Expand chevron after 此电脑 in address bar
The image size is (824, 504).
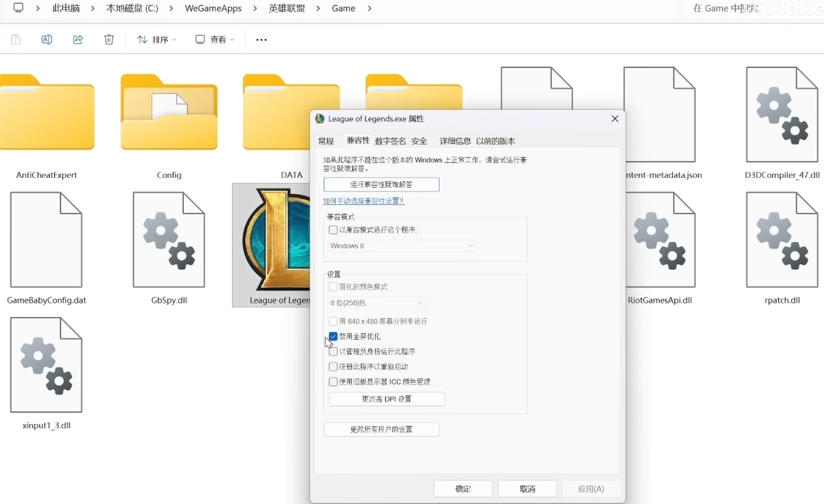(x=92, y=8)
